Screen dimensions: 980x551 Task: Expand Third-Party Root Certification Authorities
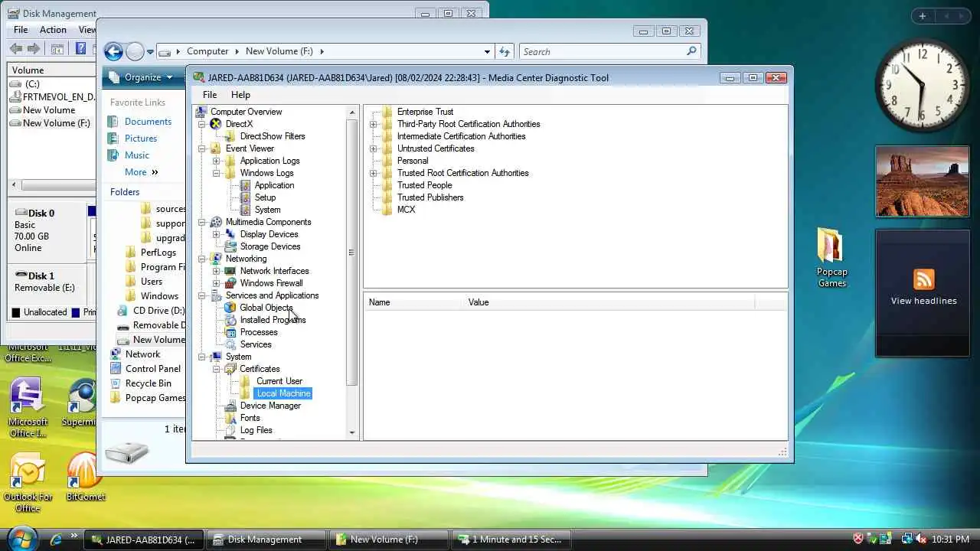374,124
